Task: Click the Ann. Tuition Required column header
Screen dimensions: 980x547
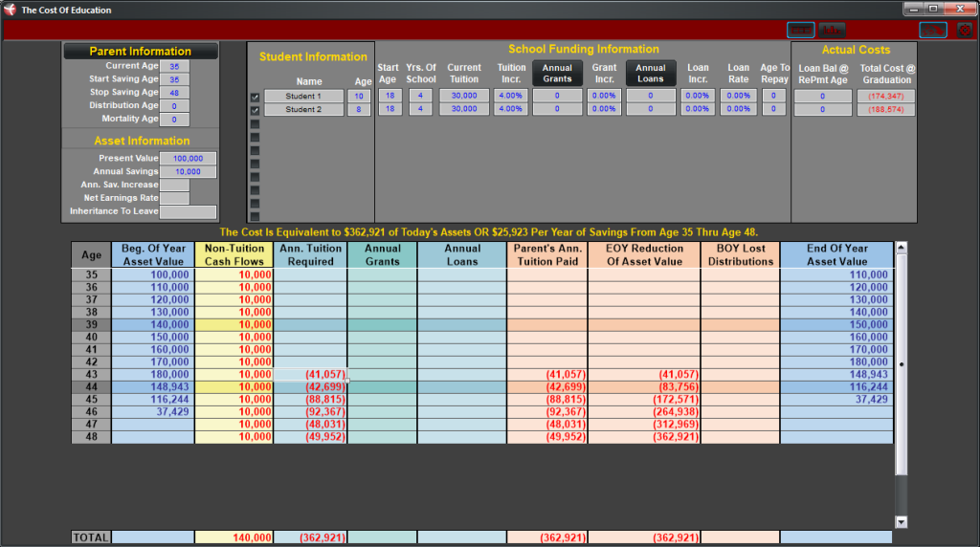Action: (x=311, y=254)
